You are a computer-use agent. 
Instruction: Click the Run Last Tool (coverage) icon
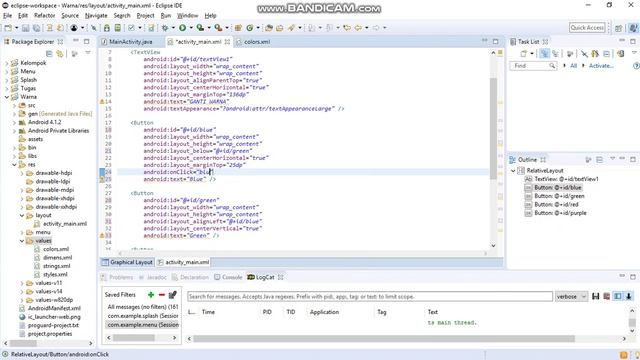200,28
